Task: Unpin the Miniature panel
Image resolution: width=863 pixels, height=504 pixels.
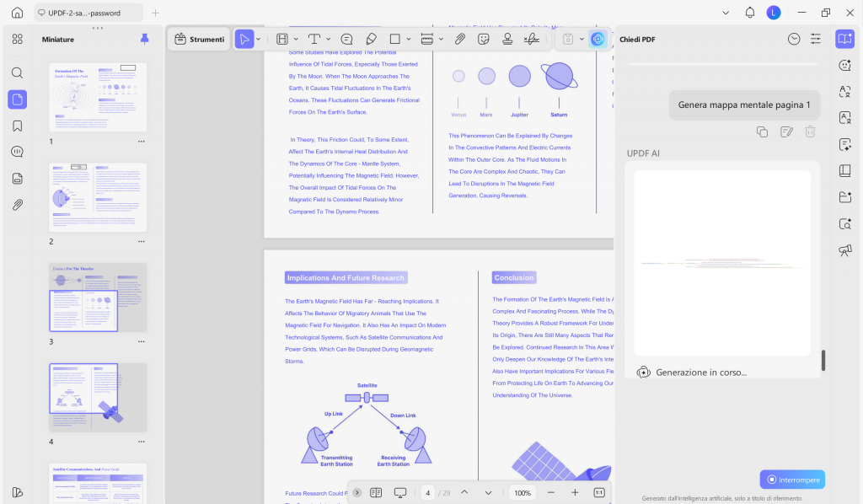Action: (x=144, y=39)
